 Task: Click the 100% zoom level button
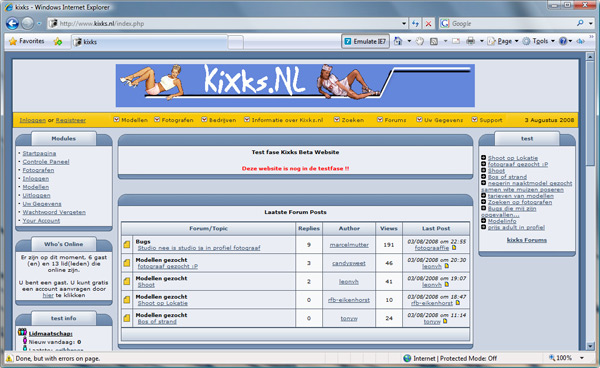coord(560,358)
